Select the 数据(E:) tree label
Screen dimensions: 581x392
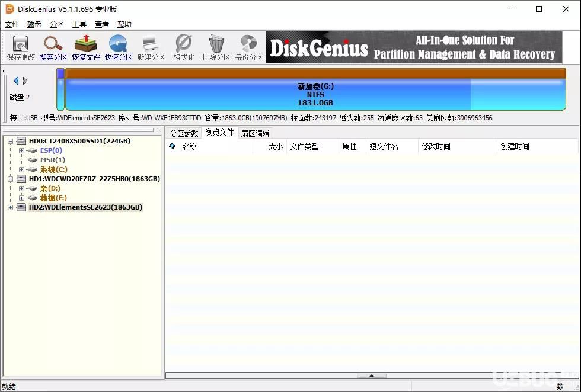pyautogui.click(x=53, y=198)
